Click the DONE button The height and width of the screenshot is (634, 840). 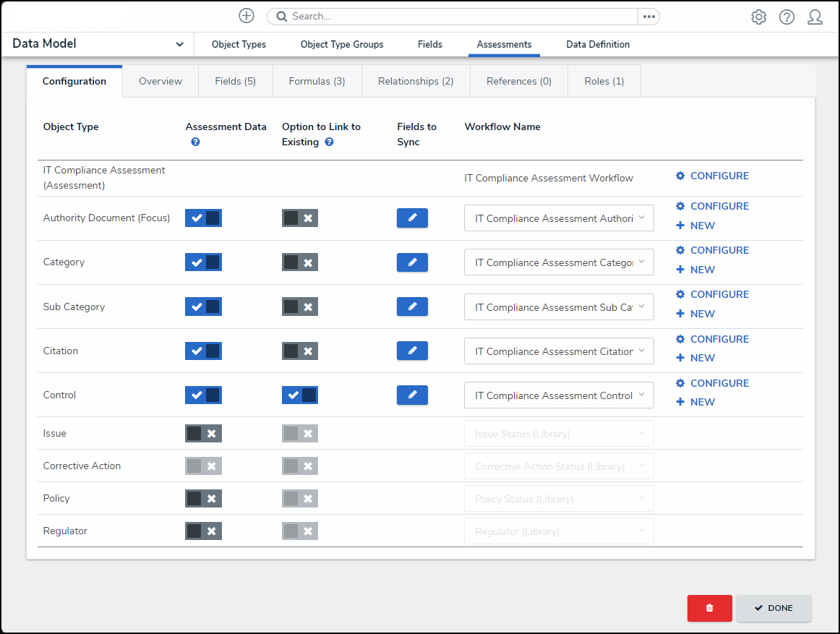click(773, 608)
